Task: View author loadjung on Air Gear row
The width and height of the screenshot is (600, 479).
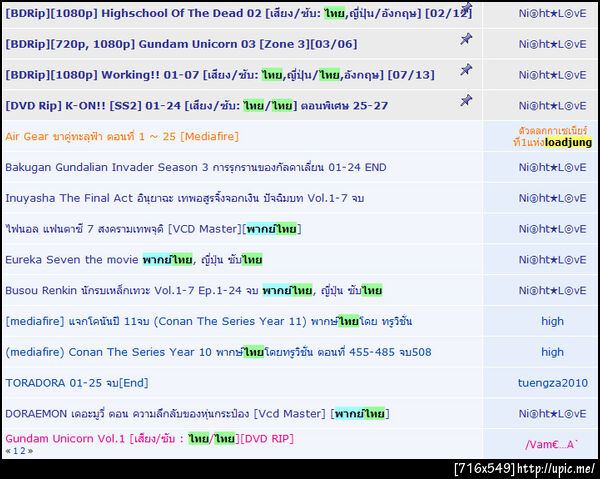Action: [553, 137]
